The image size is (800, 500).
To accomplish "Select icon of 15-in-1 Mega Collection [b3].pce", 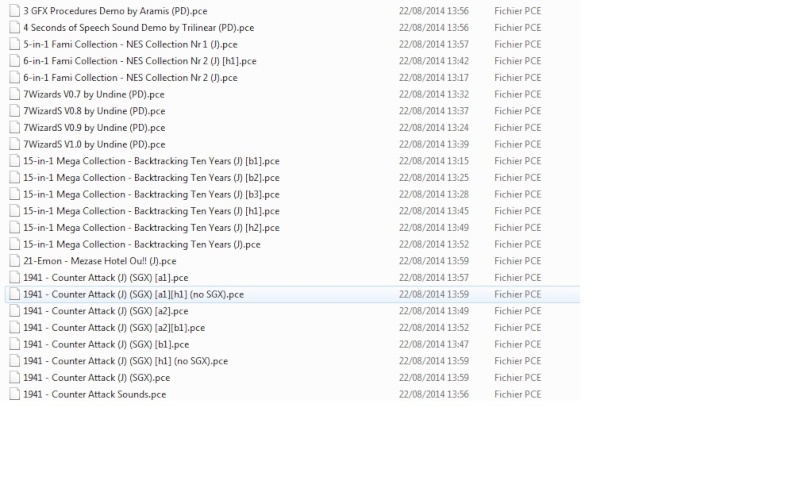I will [x=15, y=194].
